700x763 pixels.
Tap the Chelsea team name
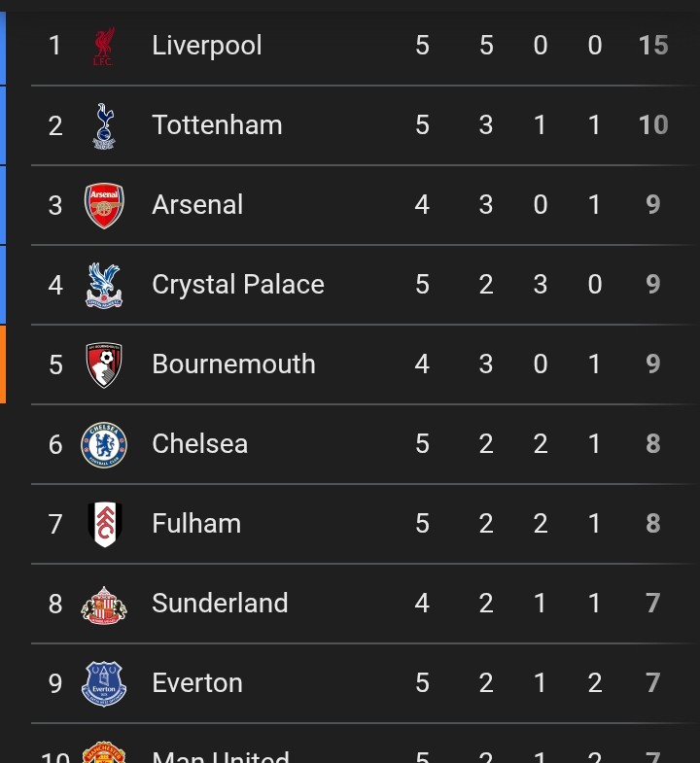pos(199,444)
